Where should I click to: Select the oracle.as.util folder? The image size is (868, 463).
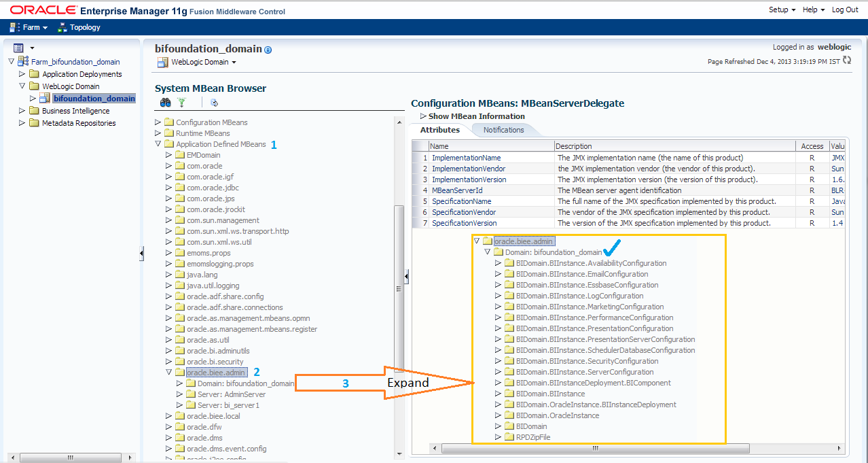coord(208,340)
